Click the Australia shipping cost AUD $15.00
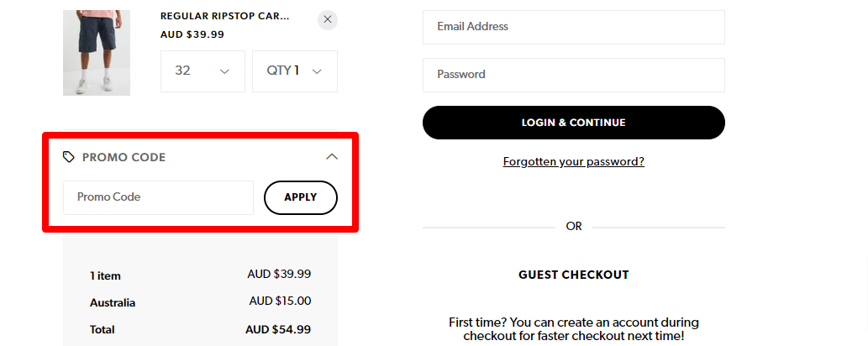 coord(280,301)
